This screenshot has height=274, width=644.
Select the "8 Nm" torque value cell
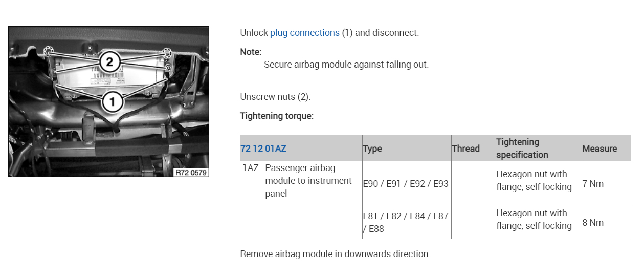click(x=593, y=223)
